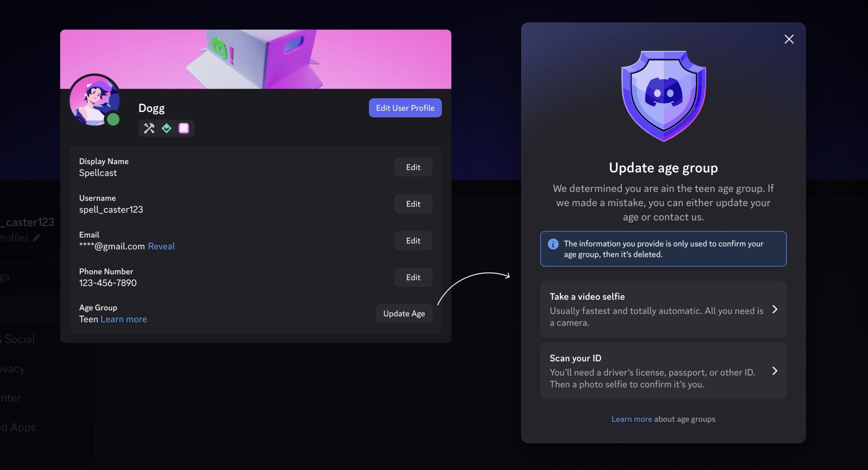Click Learn more next to Teen age group
This screenshot has width=868, height=470.
(124, 319)
